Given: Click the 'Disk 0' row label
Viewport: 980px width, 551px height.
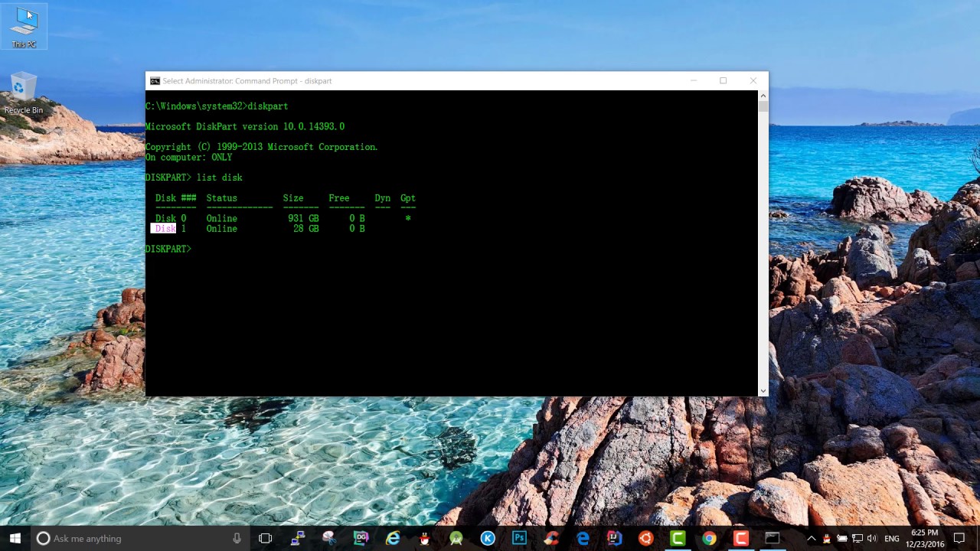Looking at the screenshot, I should [171, 218].
